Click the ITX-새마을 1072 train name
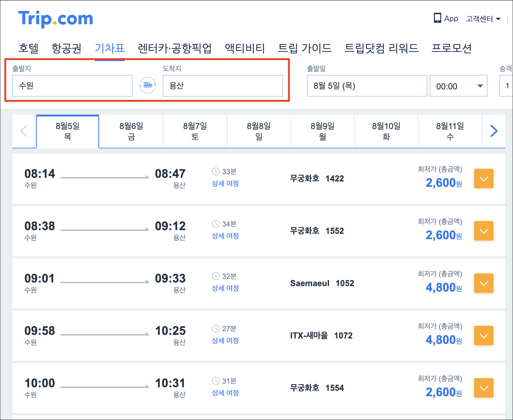The image size is (513, 420). [321, 335]
